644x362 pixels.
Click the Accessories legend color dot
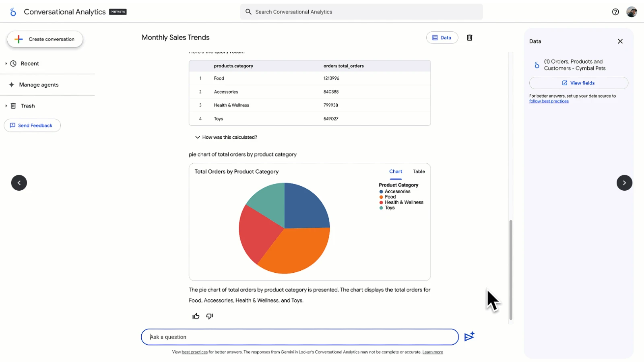[381, 191]
